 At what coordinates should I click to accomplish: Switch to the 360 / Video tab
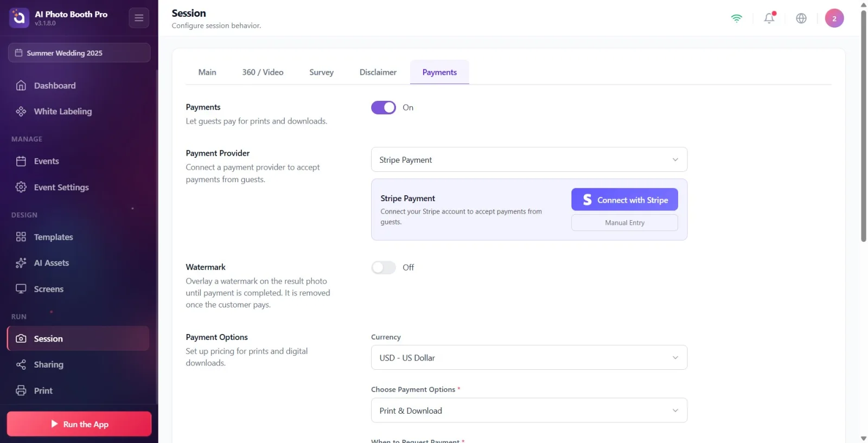263,72
